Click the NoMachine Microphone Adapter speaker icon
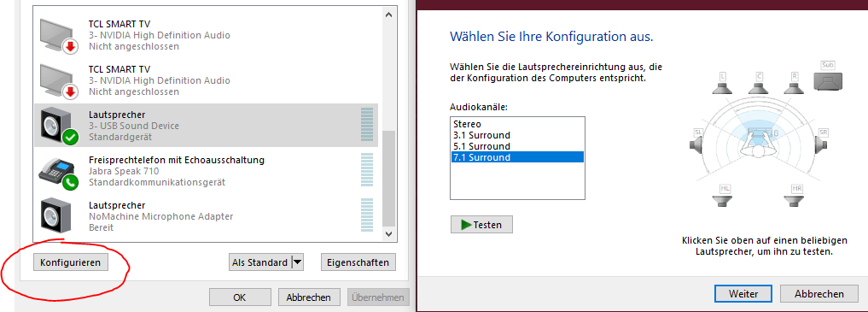Image resolution: width=868 pixels, height=312 pixels. 55,215
